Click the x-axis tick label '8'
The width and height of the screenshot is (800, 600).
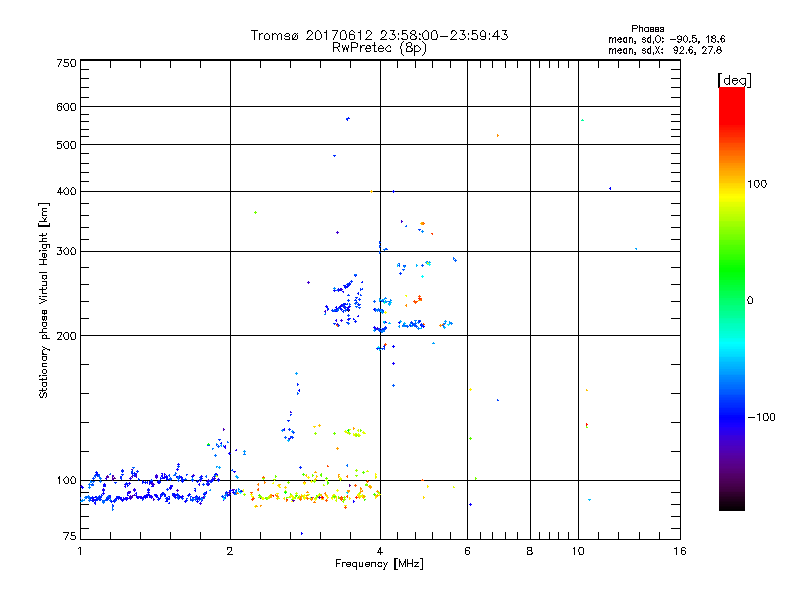530,551
